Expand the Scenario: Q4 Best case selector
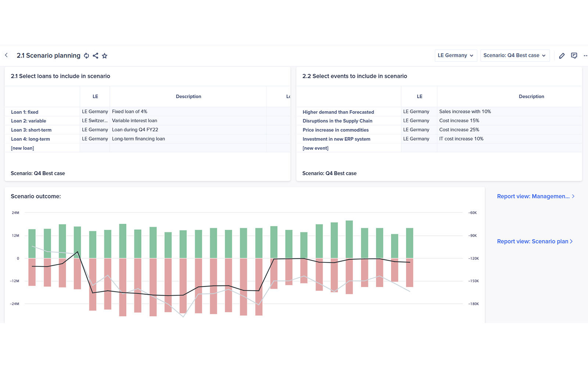Screen dimensions: 588x368 514,56
